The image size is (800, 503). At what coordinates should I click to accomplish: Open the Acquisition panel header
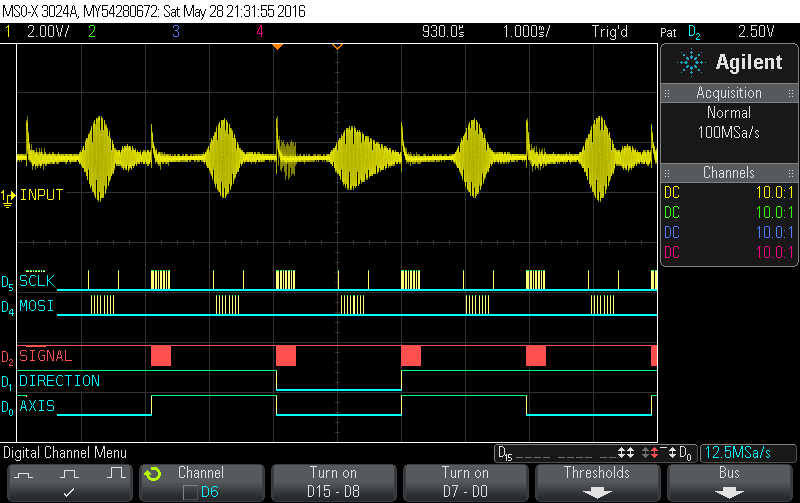(729, 93)
